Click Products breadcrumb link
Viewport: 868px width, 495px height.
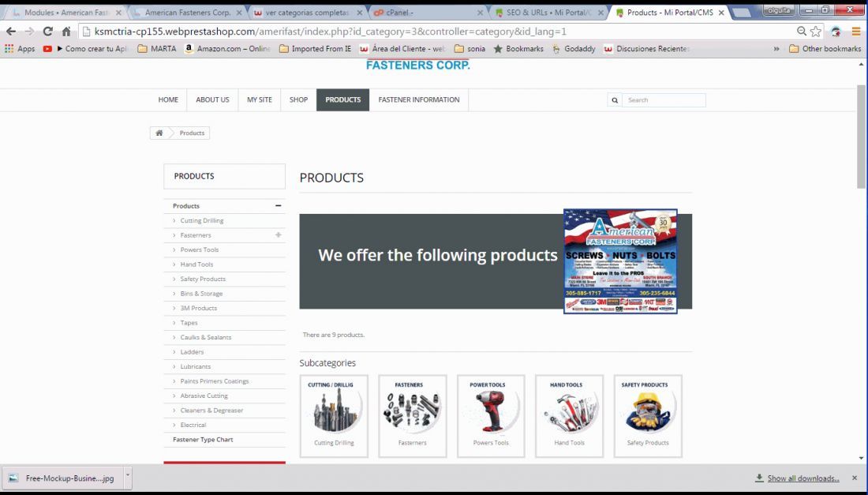click(192, 133)
